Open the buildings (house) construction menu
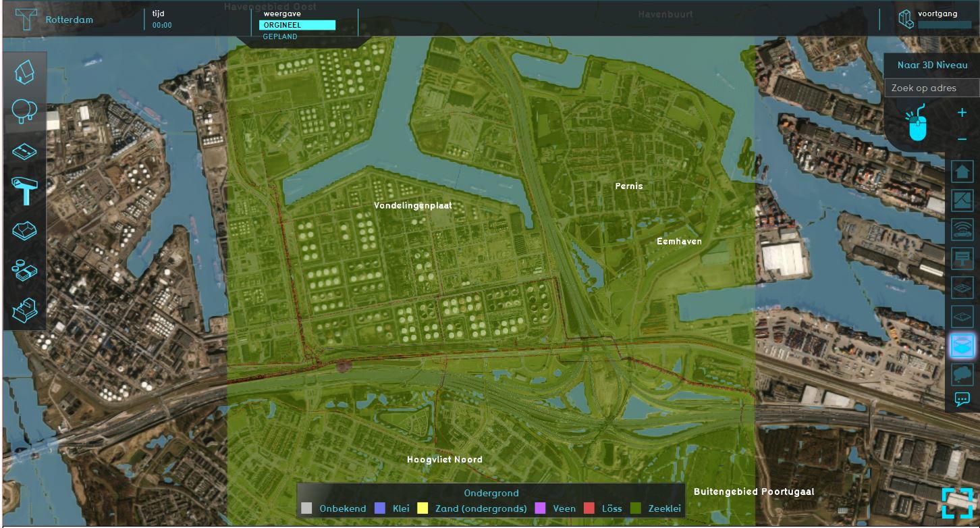Viewport: 980px width, 528px height. [x=24, y=72]
